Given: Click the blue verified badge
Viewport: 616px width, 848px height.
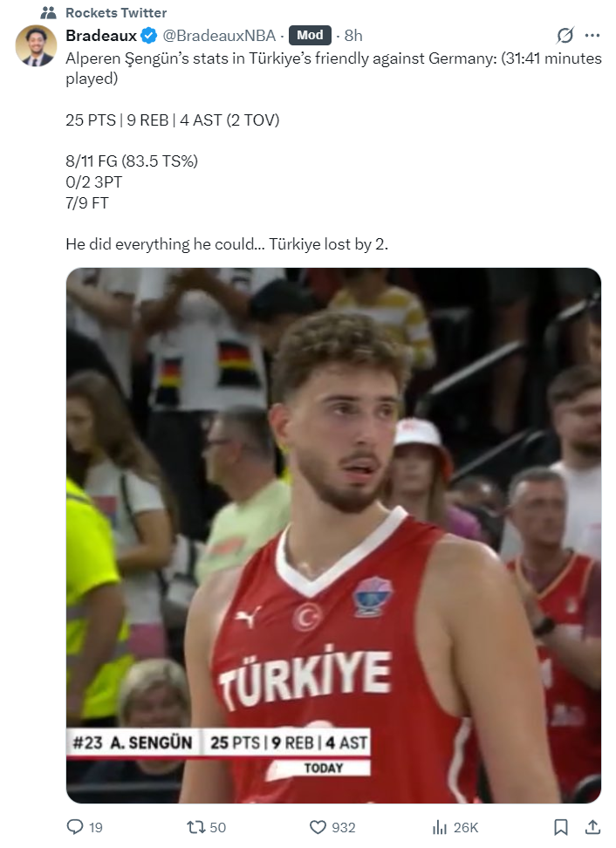Looking at the screenshot, I should 148,36.
